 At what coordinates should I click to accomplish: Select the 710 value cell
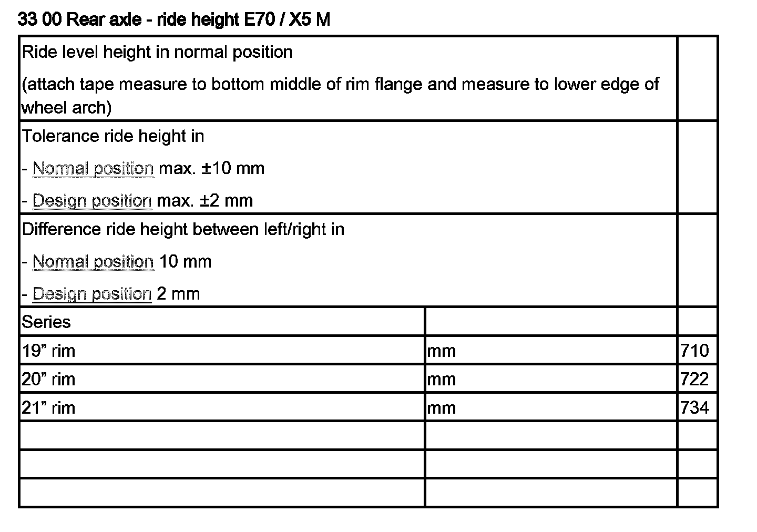(x=695, y=351)
